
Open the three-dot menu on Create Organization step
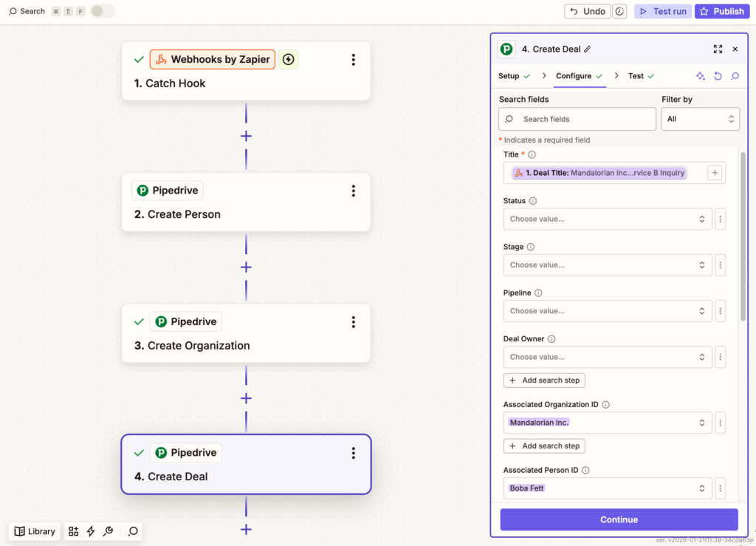pos(353,321)
